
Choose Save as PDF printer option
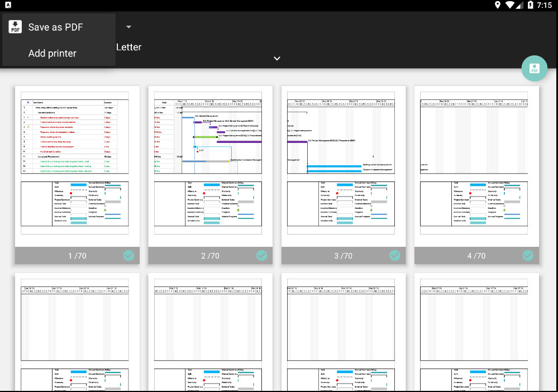coord(59,27)
